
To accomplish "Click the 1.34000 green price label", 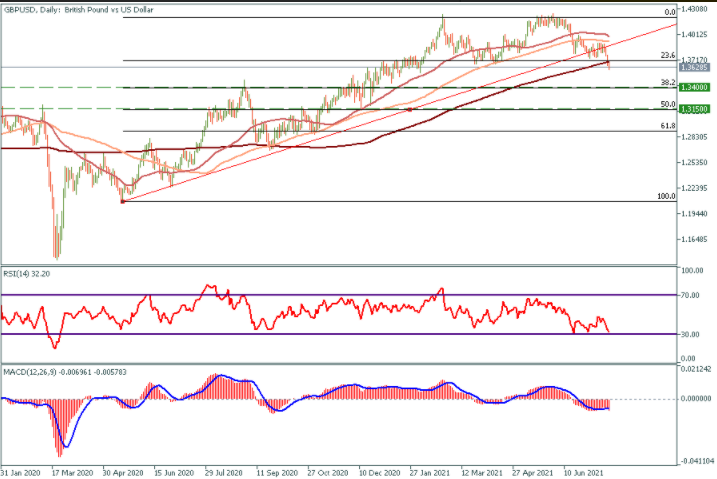I will [x=694, y=87].
